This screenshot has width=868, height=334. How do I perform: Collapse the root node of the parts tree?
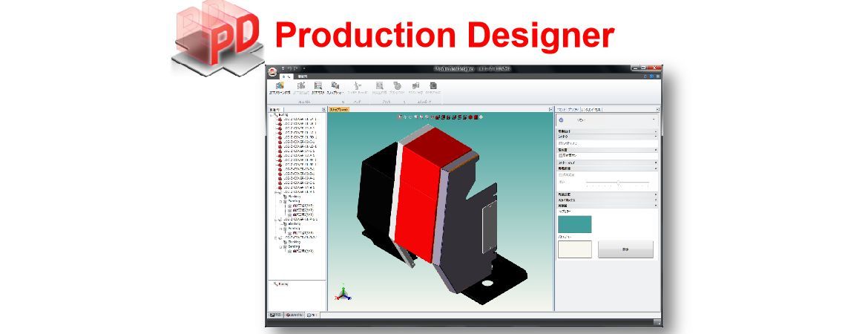(270, 115)
